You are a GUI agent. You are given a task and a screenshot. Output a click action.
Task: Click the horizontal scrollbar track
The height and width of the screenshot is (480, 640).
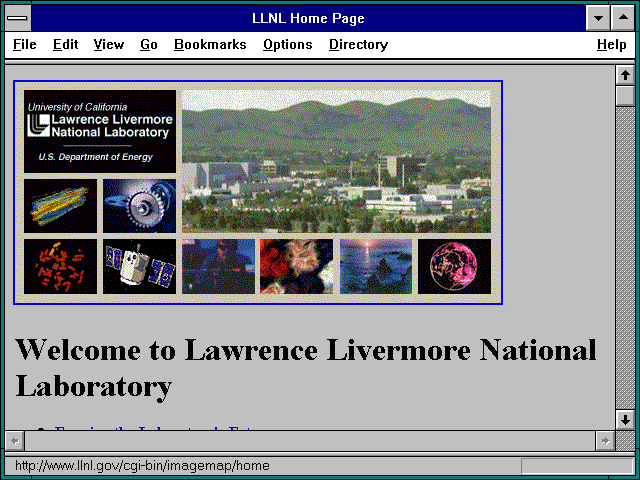(310, 441)
